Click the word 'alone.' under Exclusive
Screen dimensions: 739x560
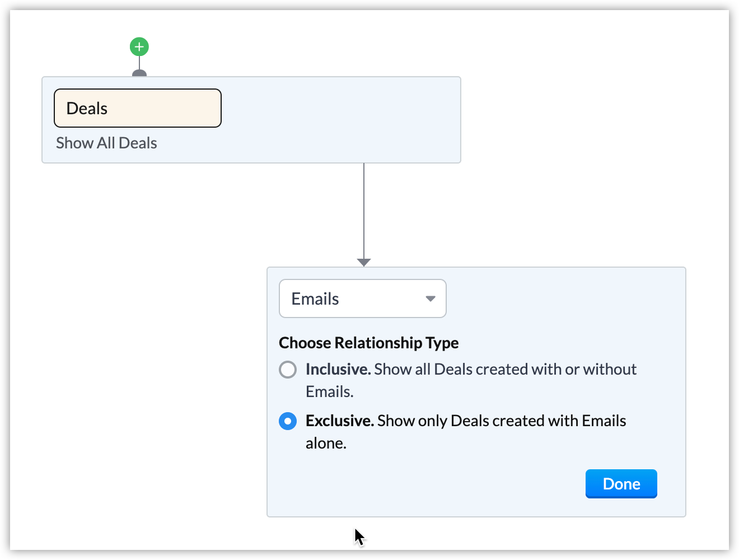point(326,444)
